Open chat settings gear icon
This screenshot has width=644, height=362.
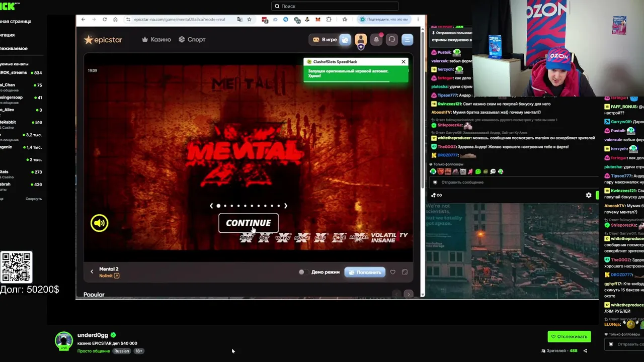tap(589, 195)
